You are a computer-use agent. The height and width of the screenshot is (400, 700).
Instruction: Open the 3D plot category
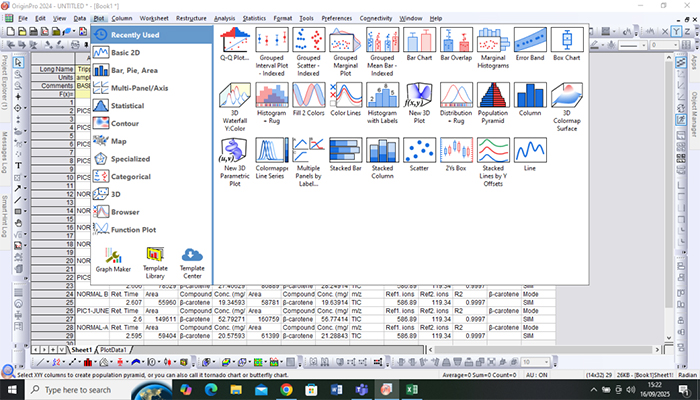pos(152,194)
